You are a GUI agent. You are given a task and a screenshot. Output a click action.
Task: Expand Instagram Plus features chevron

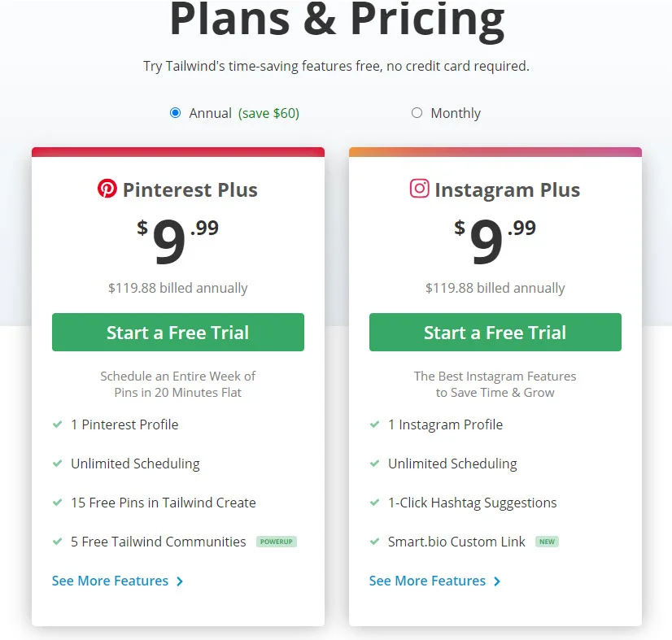pos(497,581)
